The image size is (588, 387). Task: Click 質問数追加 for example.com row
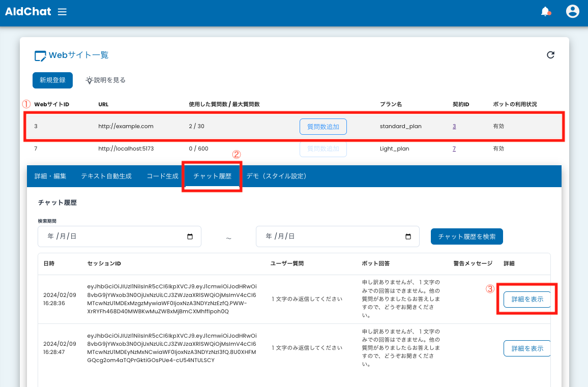coord(323,127)
